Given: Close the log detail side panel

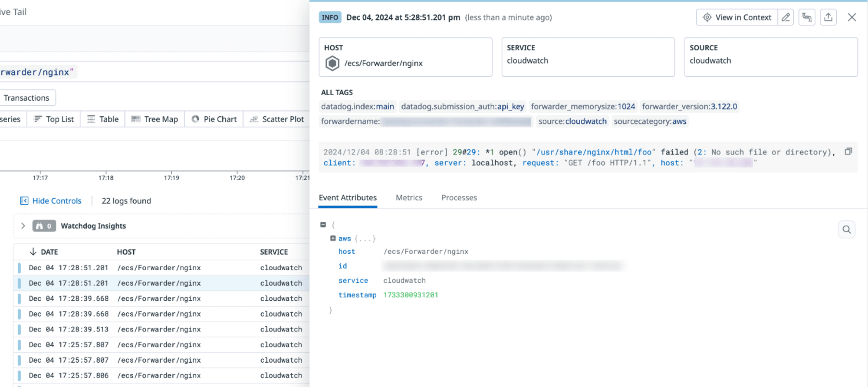Looking at the screenshot, I should tap(852, 17).
